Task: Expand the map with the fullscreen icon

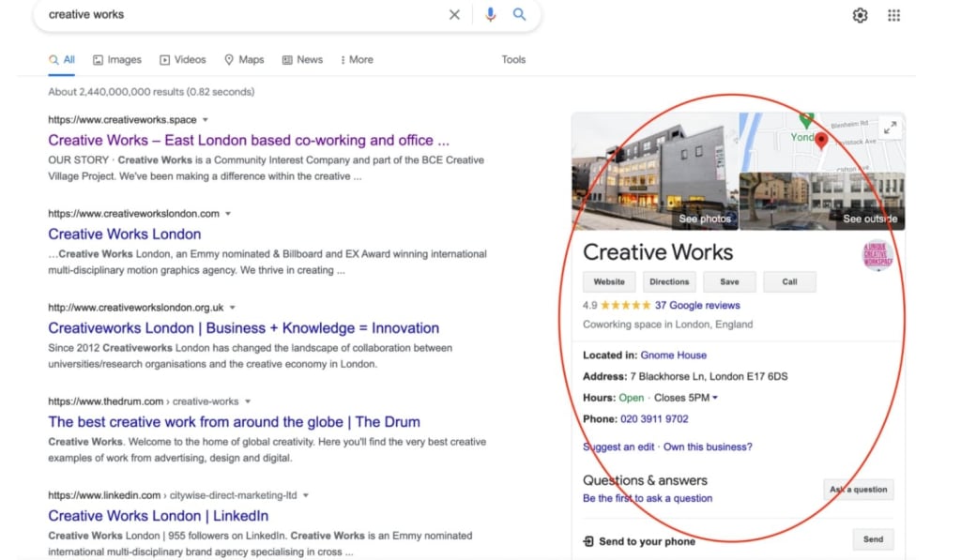Action: click(890, 128)
